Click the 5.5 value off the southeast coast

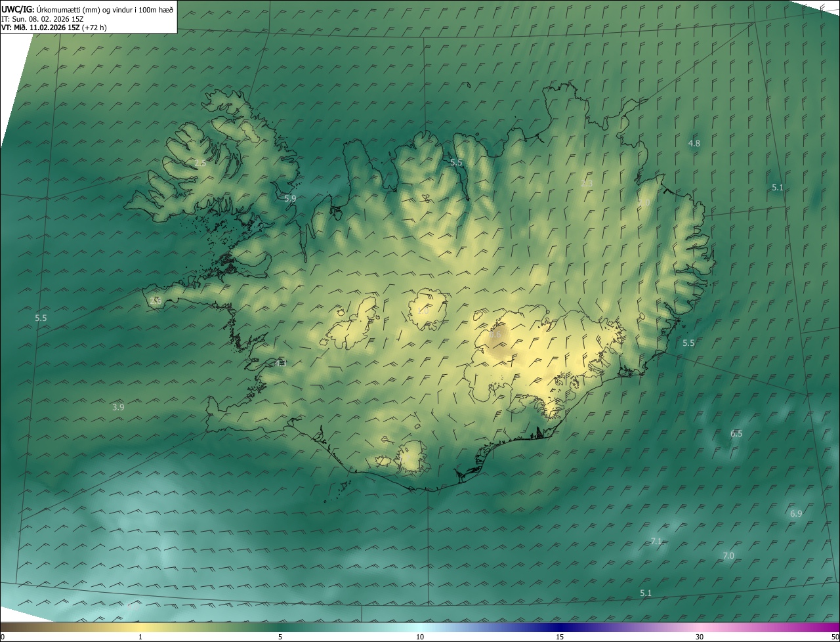click(688, 343)
